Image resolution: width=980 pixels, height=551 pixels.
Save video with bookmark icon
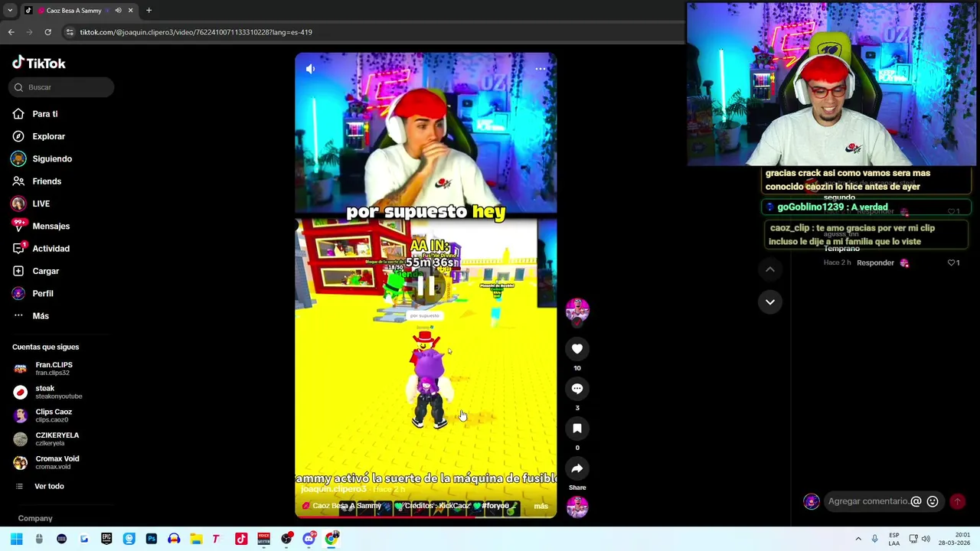pos(577,429)
